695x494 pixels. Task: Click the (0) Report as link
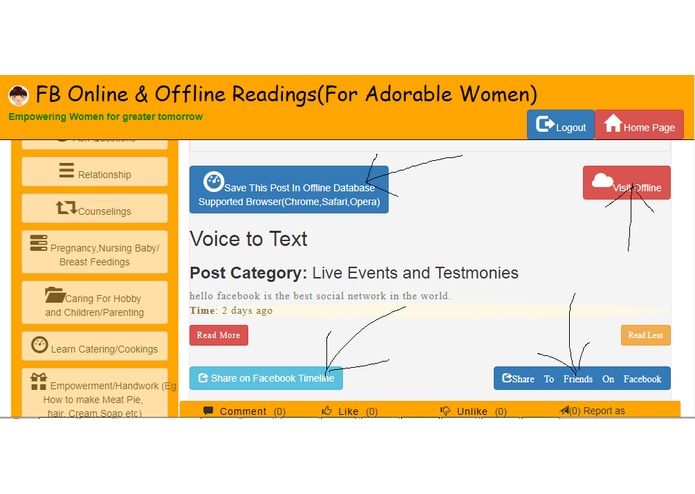point(592,411)
